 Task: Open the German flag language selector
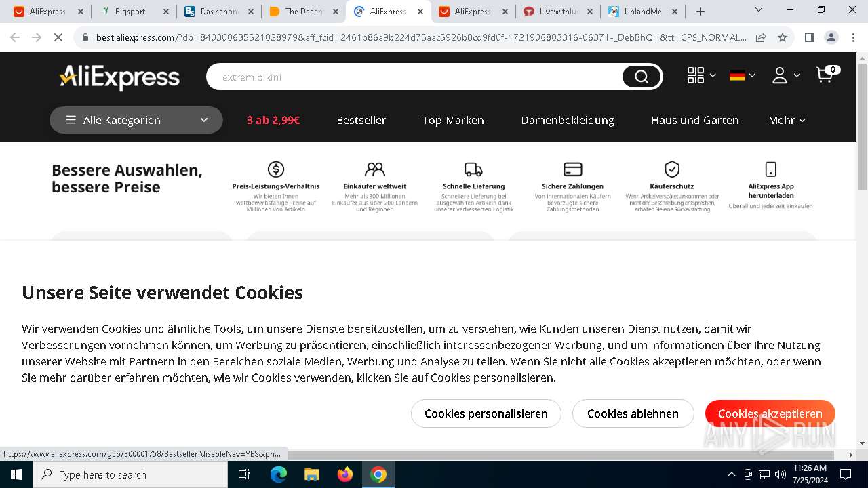[742, 75]
